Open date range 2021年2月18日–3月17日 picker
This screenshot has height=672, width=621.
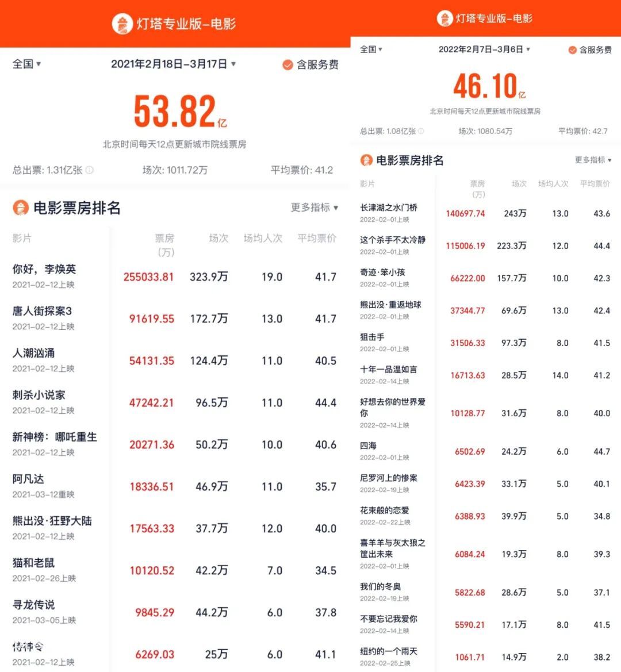tap(173, 64)
